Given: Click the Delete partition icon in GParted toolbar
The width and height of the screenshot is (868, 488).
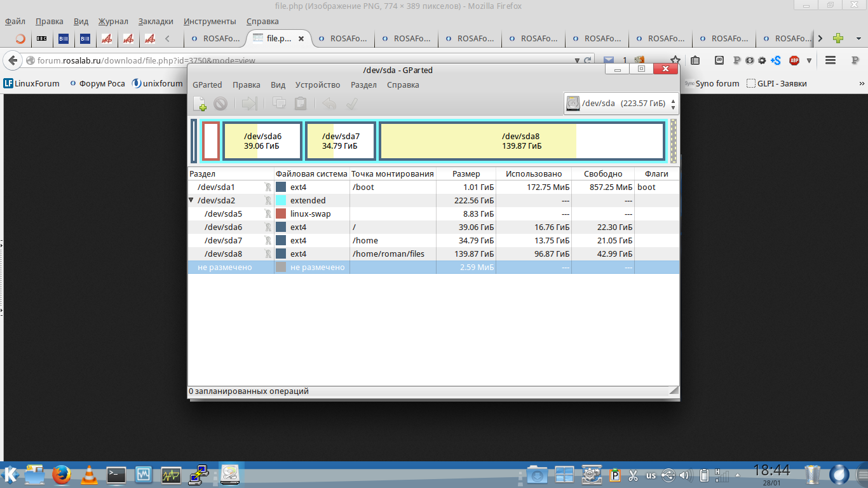Looking at the screenshot, I should [x=220, y=104].
